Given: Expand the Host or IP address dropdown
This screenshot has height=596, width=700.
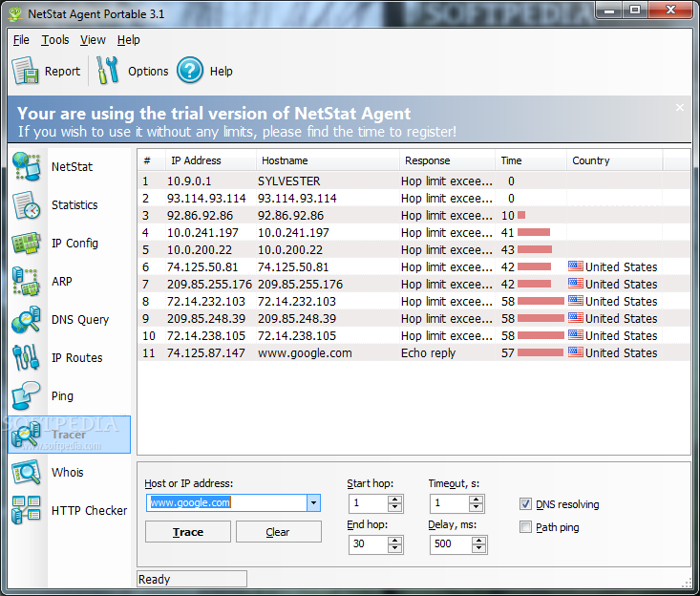Looking at the screenshot, I should point(313,502).
